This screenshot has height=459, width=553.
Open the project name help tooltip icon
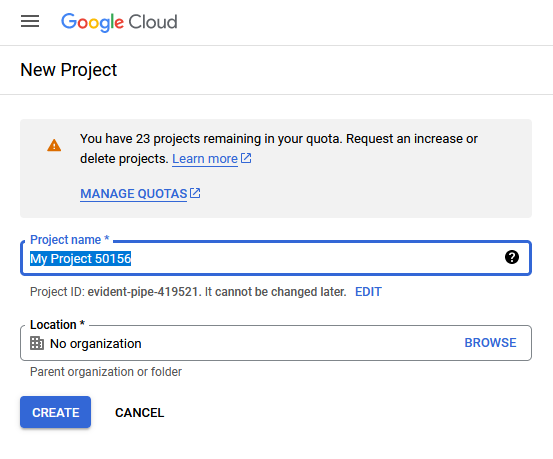pyautogui.click(x=512, y=257)
